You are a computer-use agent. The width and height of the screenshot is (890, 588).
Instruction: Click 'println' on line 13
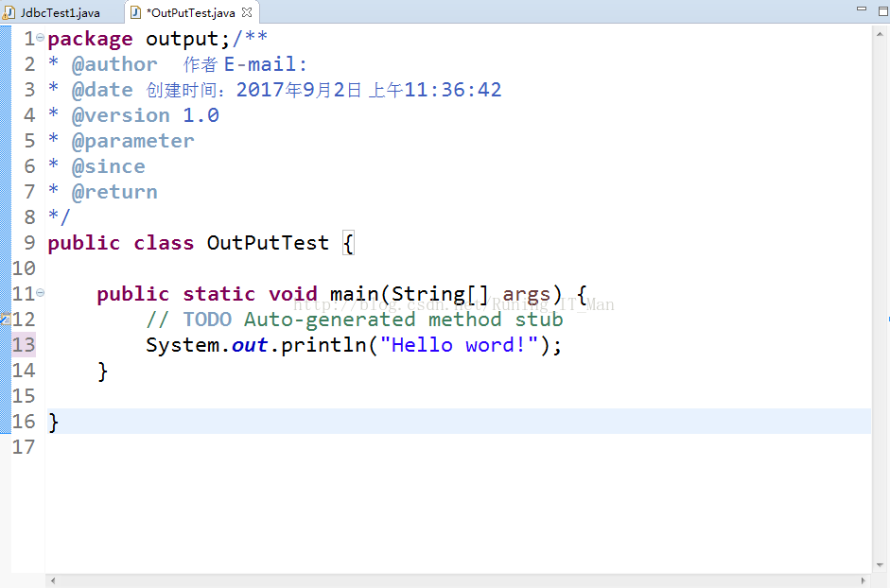click(x=323, y=346)
